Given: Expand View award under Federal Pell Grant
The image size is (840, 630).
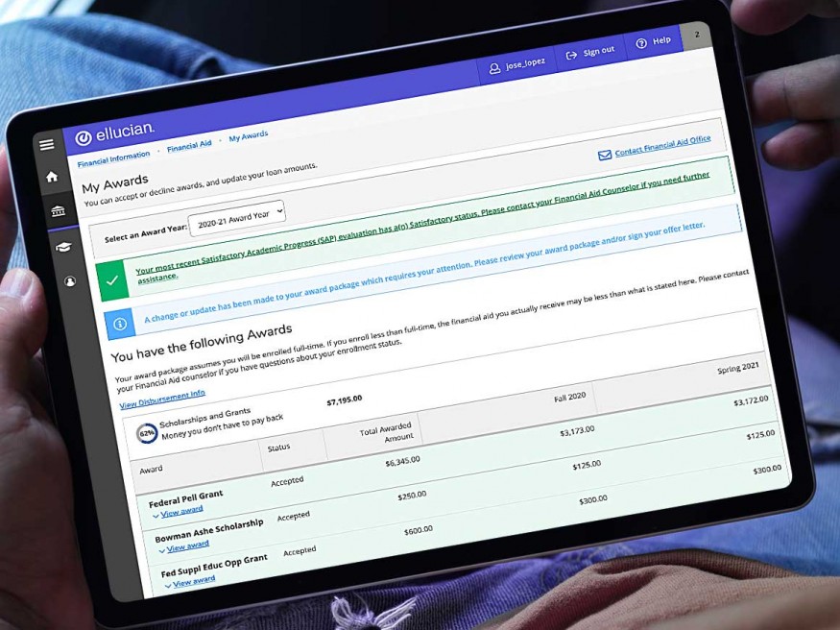Looking at the screenshot, I should coord(180,512).
